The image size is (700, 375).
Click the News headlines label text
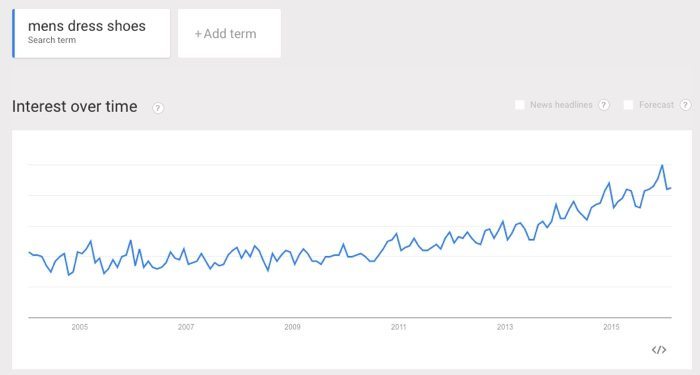[561, 105]
